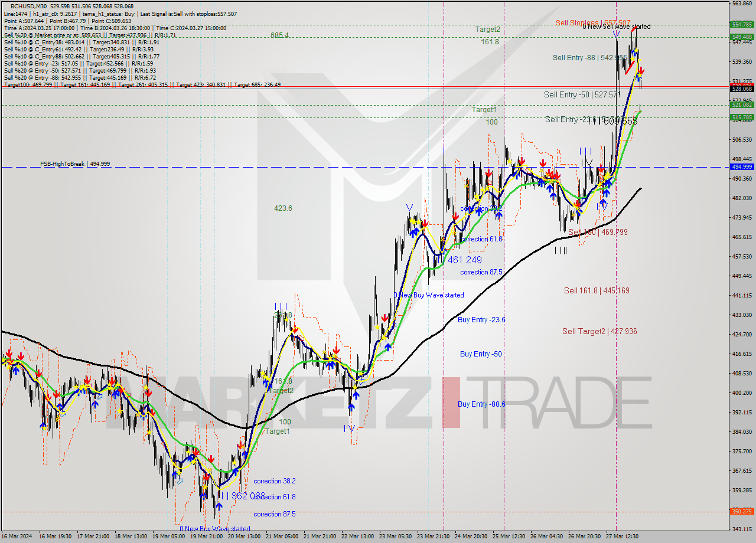Click the green 515.785 price tag
Screen dimensions: 756x543
pyautogui.click(x=742, y=117)
